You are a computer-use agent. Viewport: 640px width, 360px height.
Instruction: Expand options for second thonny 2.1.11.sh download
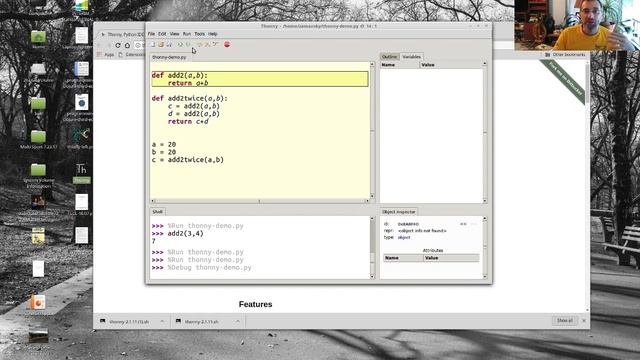point(238,321)
